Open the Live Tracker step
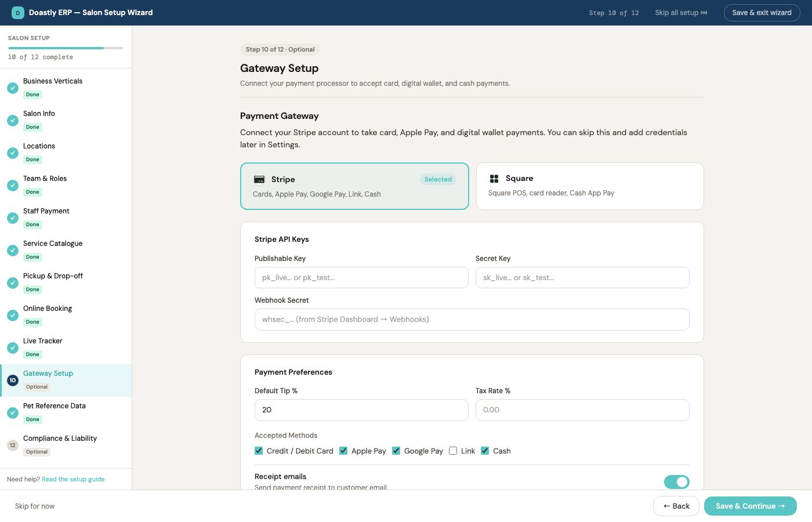 click(66, 348)
